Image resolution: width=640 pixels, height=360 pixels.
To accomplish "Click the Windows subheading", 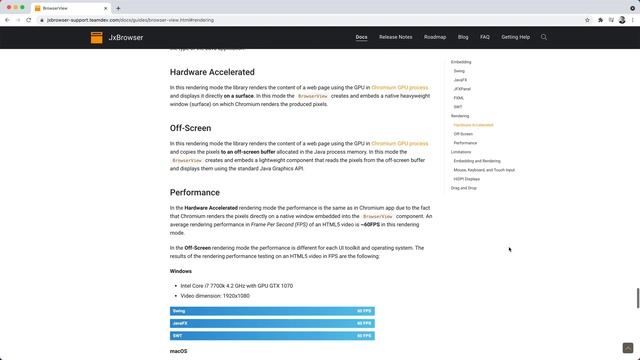I will click(x=181, y=271).
